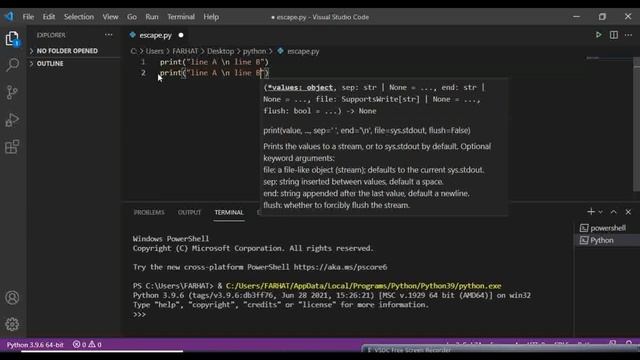The height and width of the screenshot is (360, 640).
Task: Open the Explorer view in activity bar
Action: [12, 39]
